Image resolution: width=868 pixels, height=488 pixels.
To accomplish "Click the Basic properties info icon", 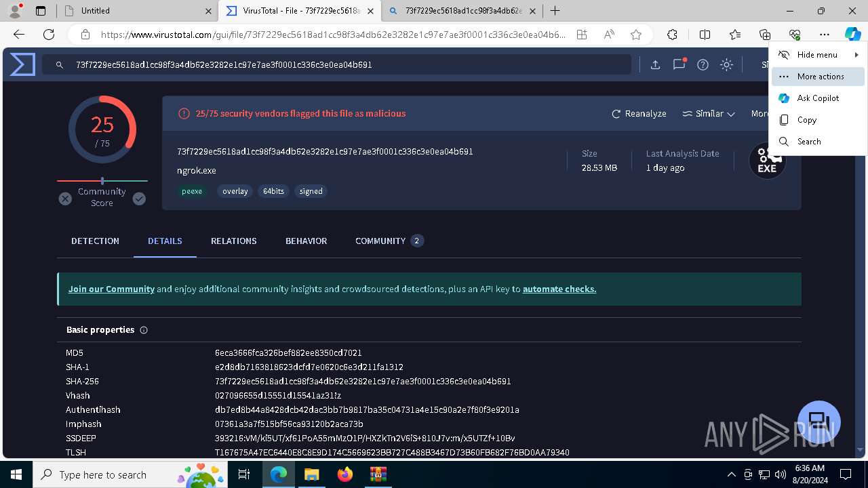I will (x=144, y=330).
